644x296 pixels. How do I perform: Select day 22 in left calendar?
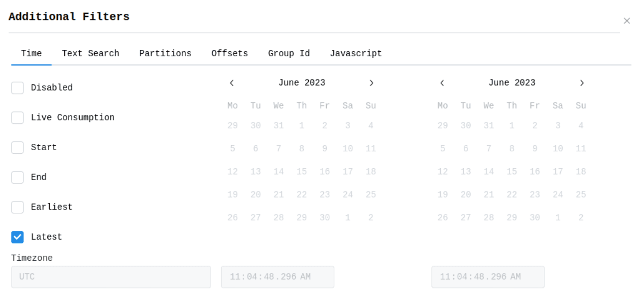click(x=301, y=195)
